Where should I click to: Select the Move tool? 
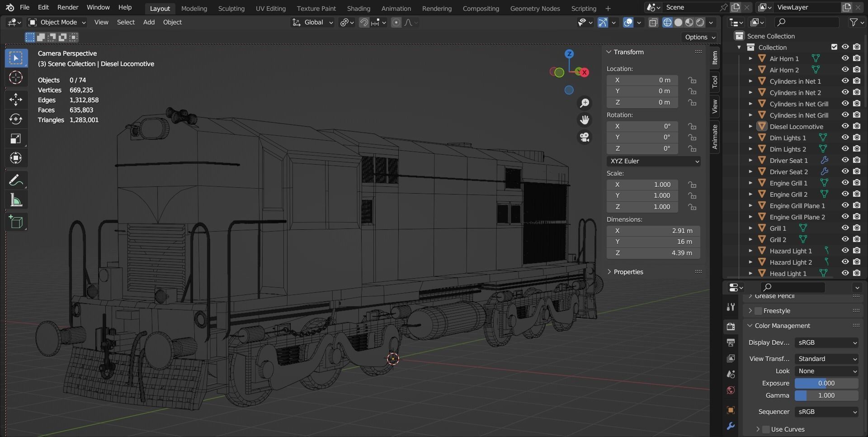point(16,100)
